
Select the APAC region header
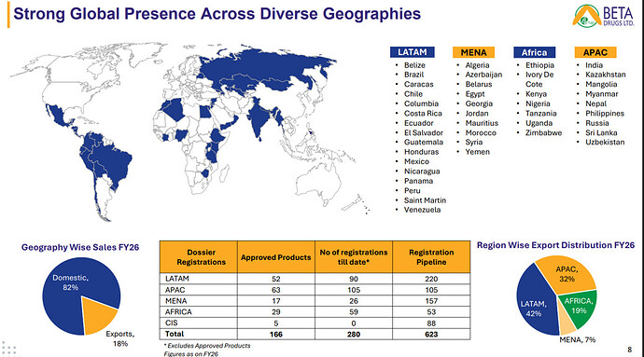pos(595,52)
